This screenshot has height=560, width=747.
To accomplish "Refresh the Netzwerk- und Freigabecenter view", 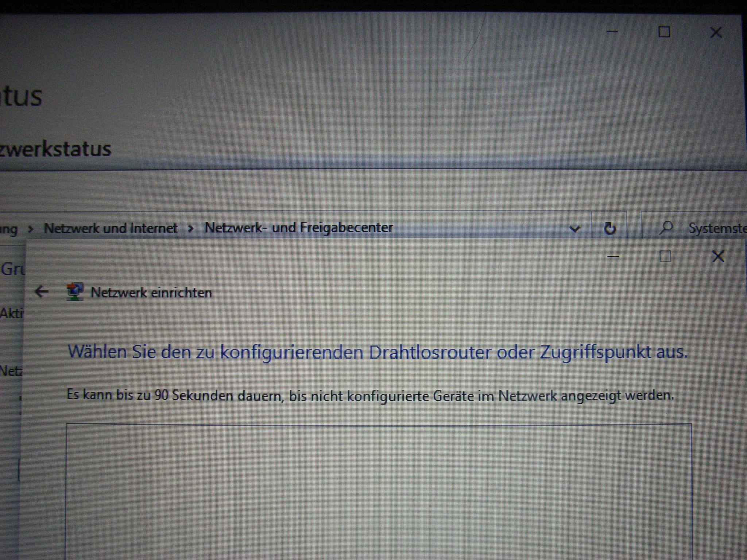I will 609,229.
